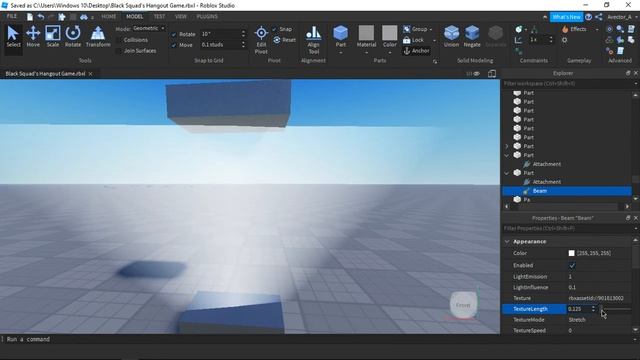Activate the Transform tool
The image size is (640, 360).
tap(98, 37)
